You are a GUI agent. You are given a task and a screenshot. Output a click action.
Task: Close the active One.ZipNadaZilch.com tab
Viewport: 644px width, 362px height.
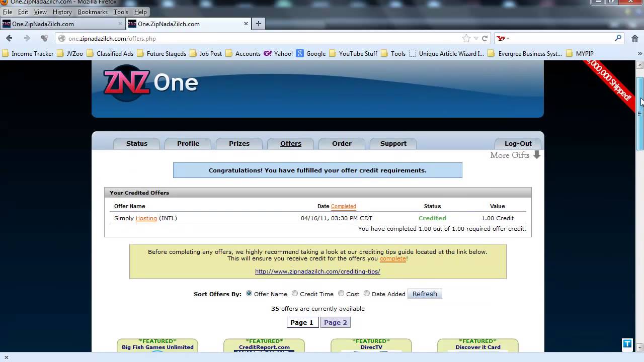(x=246, y=24)
